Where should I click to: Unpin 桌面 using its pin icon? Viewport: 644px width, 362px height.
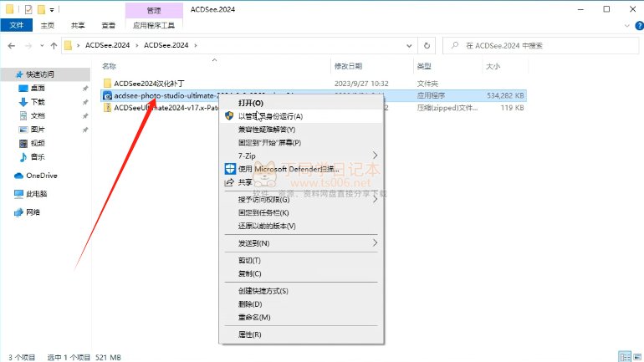tap(85, 89)
